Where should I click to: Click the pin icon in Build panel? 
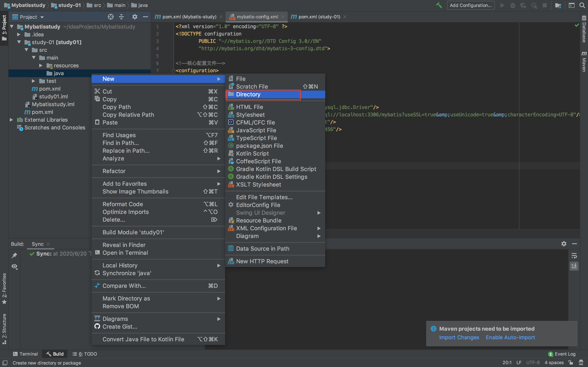click(x=14, y=255)
